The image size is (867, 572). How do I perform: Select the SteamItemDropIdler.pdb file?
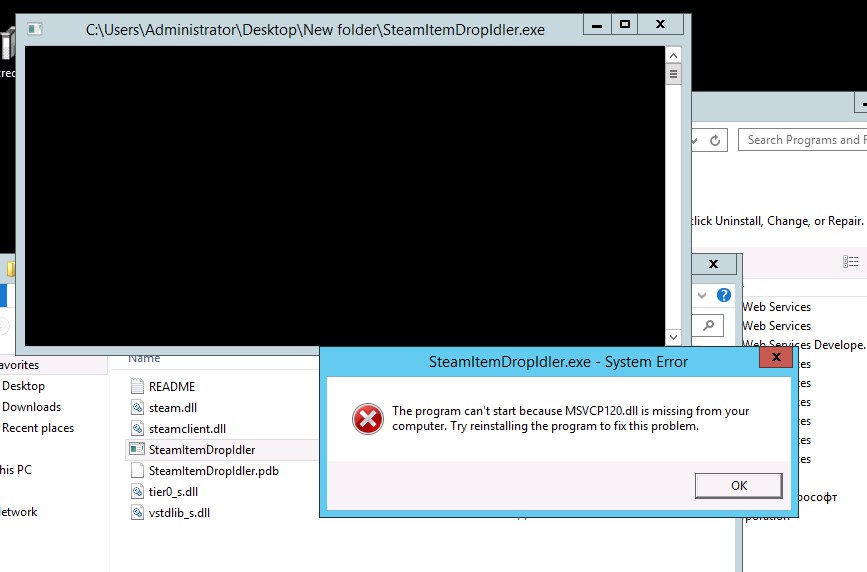coord(214,471)
